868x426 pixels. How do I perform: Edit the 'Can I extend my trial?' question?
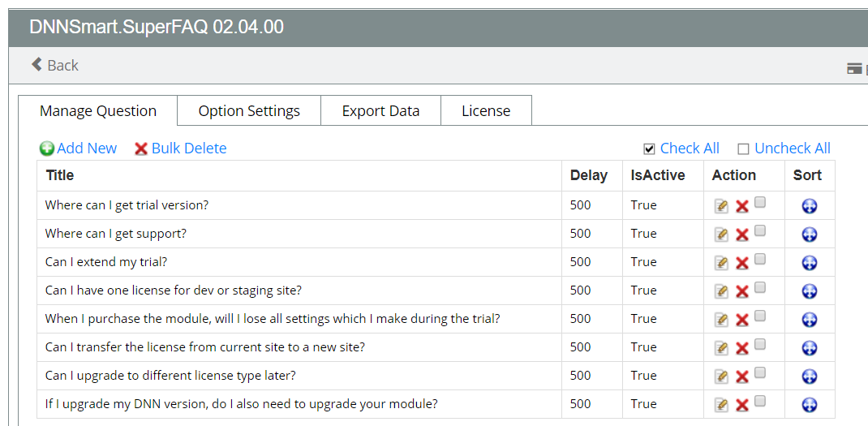(720, 263)
